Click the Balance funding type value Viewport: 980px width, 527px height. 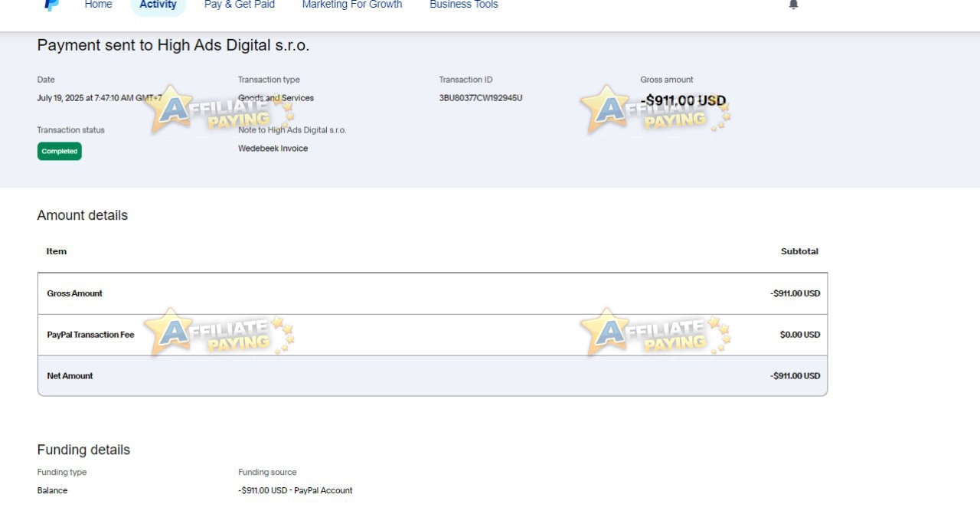(52, 490)
